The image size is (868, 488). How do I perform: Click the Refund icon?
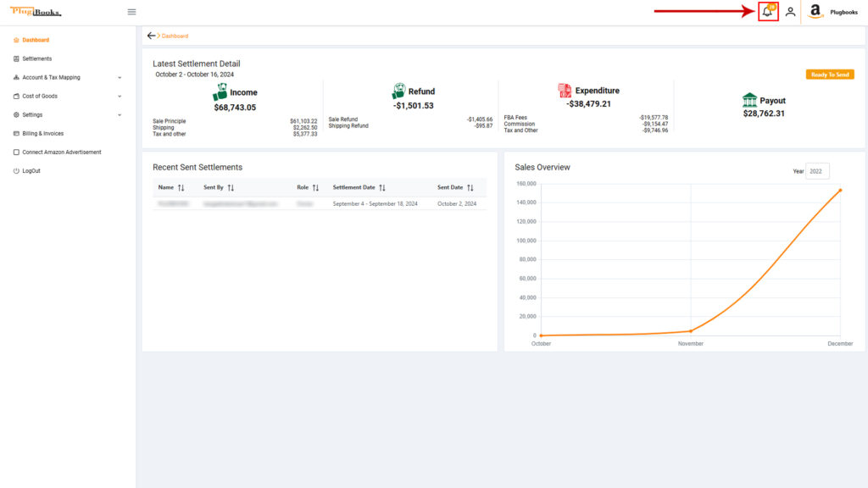pyautogui.click(x=398, y=91)
